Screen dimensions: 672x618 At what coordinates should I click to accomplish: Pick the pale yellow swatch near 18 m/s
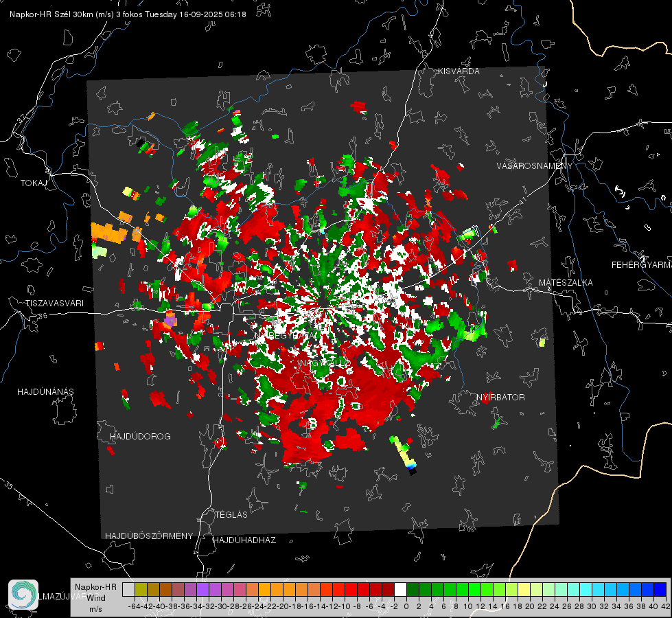click(x=524, y=589)
